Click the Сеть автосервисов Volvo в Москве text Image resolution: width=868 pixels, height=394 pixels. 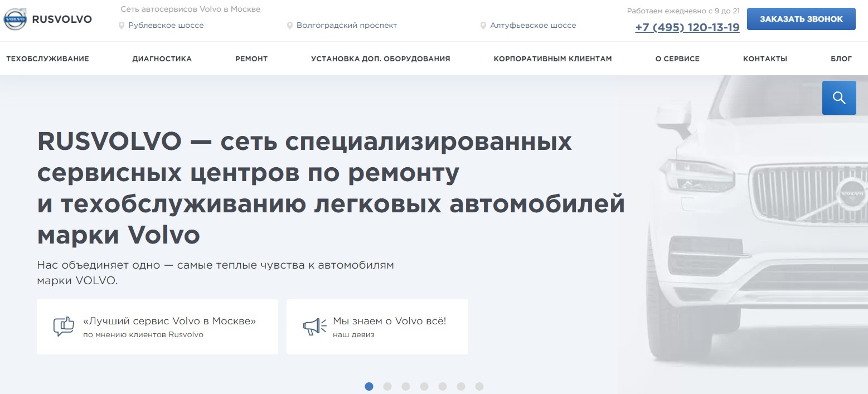pos(191,9)
